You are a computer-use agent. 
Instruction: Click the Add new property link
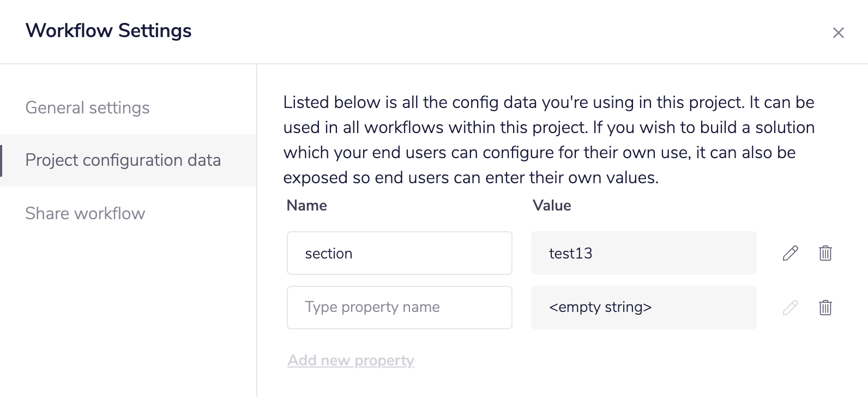click(x=351, y=360)
